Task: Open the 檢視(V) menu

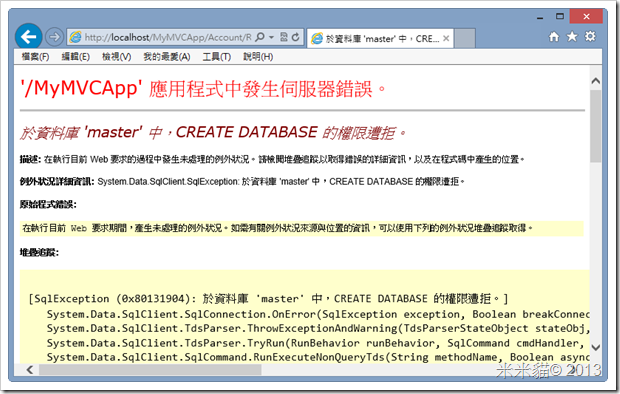Action: (116, 57)
